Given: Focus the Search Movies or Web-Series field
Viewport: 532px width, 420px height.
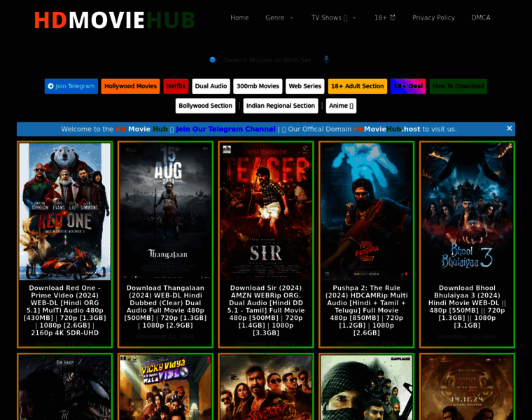Looking at the screenshot, I should tap(267, 60).
